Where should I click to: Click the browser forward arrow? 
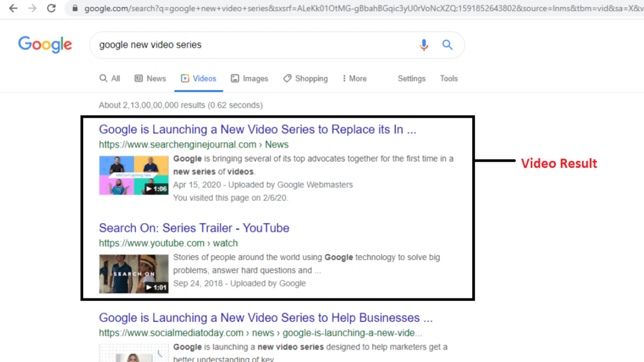(33, 8)
